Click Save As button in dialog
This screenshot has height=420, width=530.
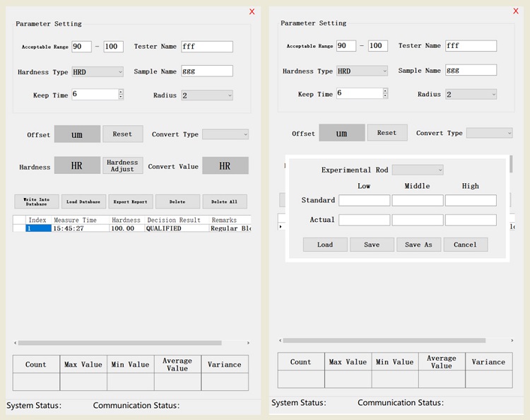click(x=418, y=245)
